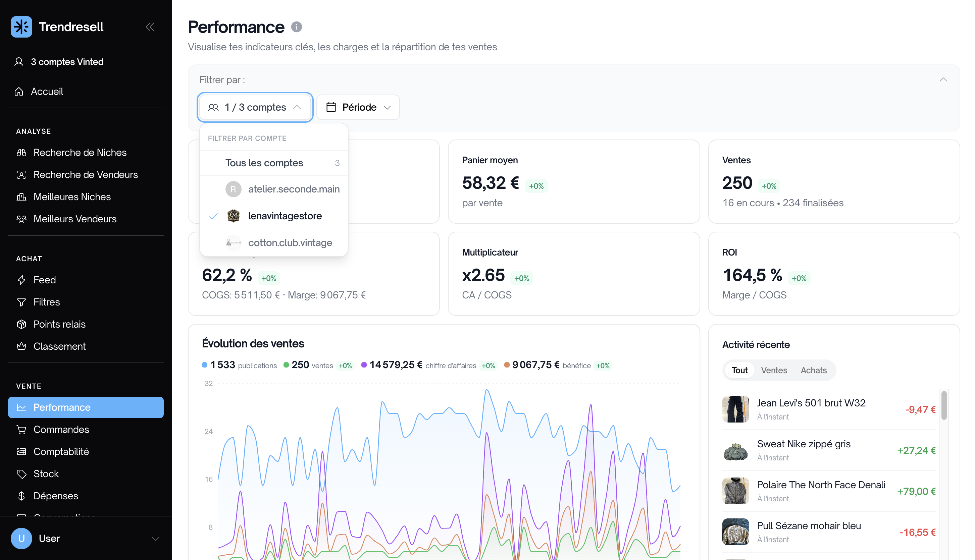Screen dimensions: 975x560
Task: Open the Jean Levi's 501 thumbnail
Action: 735,409
